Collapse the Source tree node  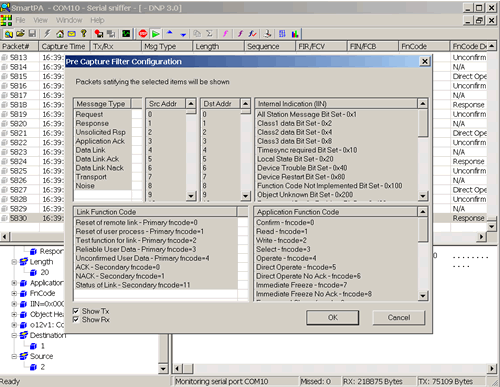14,356
